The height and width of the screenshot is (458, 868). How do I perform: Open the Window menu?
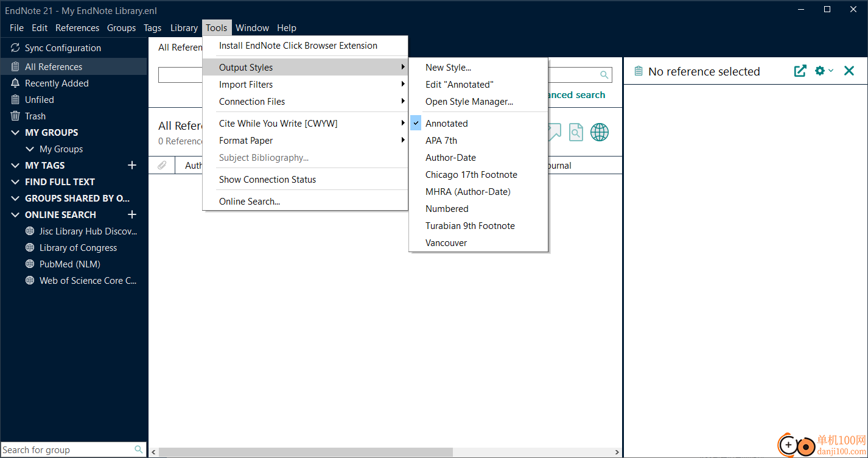point(252,28)
